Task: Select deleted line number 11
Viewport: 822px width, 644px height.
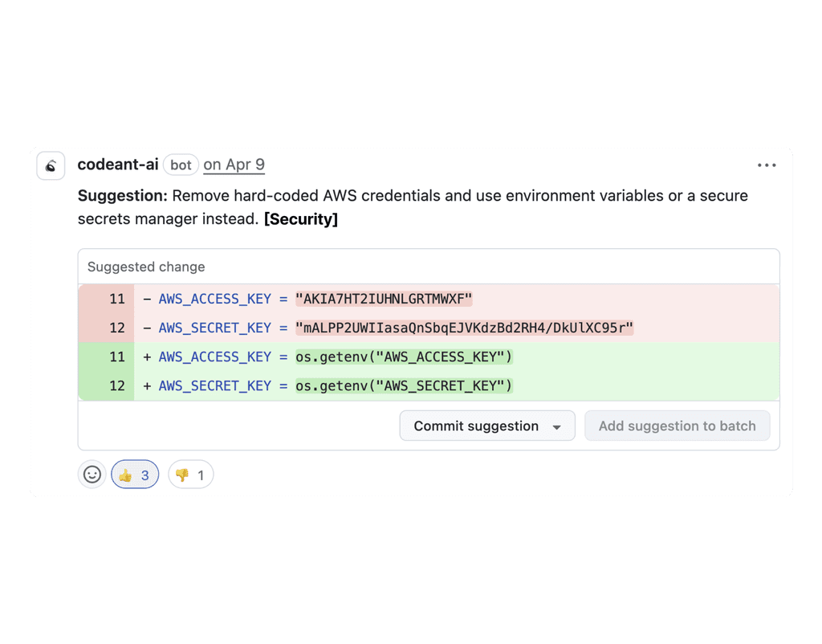Action: [117, 299]
